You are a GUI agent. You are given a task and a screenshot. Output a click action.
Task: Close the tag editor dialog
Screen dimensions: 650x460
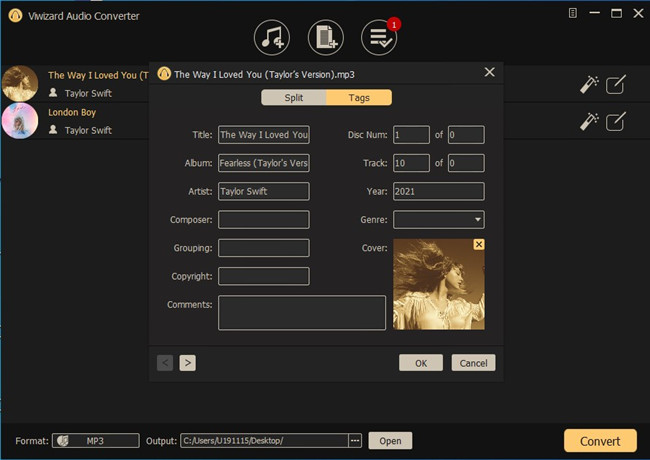[x=490, y=72]
